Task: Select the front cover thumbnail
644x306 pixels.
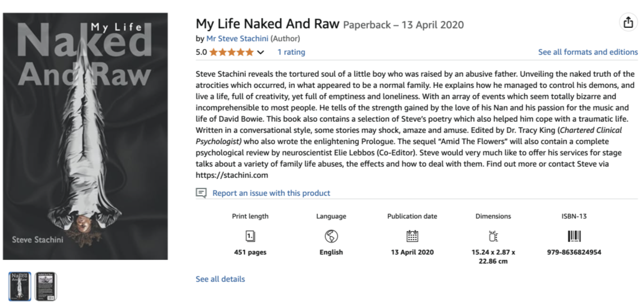Action: (20, 286)
